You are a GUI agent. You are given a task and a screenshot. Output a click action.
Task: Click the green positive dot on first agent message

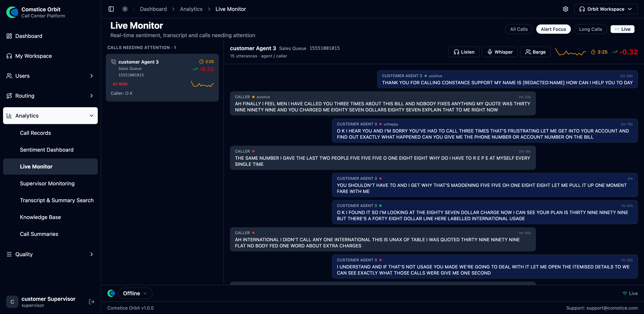(x=426, y=76)
